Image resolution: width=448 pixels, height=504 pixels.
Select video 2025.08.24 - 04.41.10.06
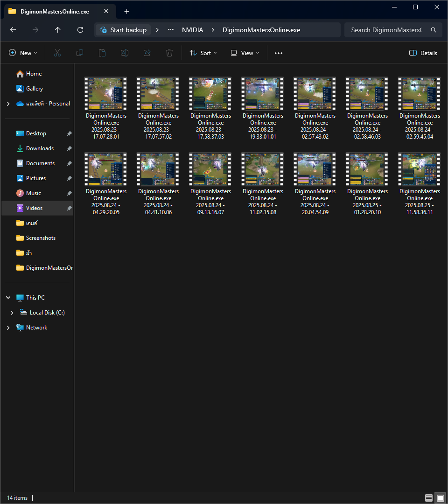[158, 183]
